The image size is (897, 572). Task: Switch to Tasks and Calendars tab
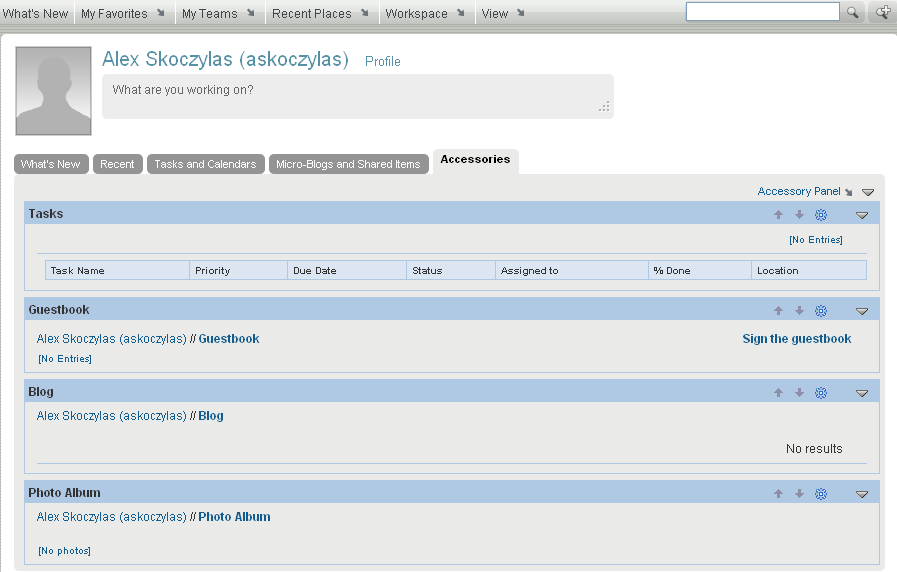point(205,164)
